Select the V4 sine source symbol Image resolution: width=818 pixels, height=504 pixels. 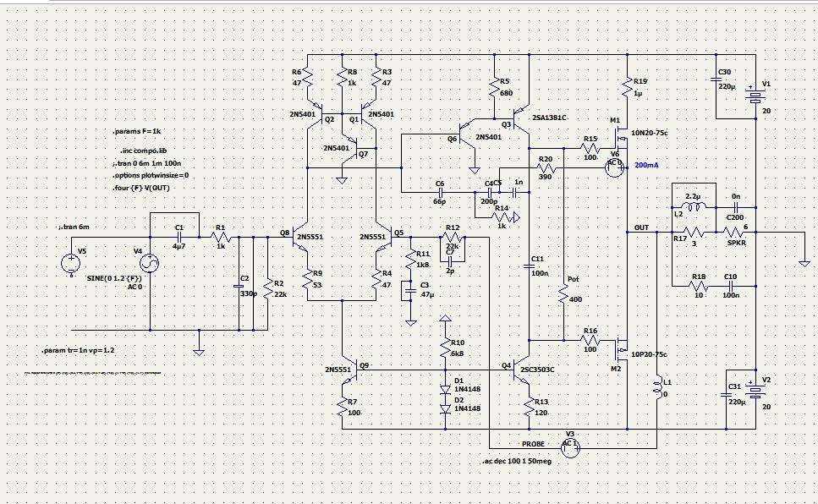pyautogui.click(x=150, y=264)
